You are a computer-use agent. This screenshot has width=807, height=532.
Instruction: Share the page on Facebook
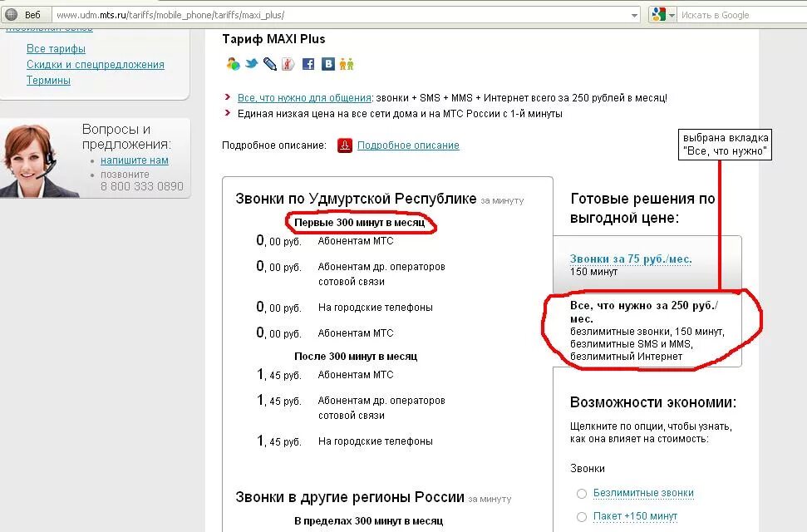308,62
